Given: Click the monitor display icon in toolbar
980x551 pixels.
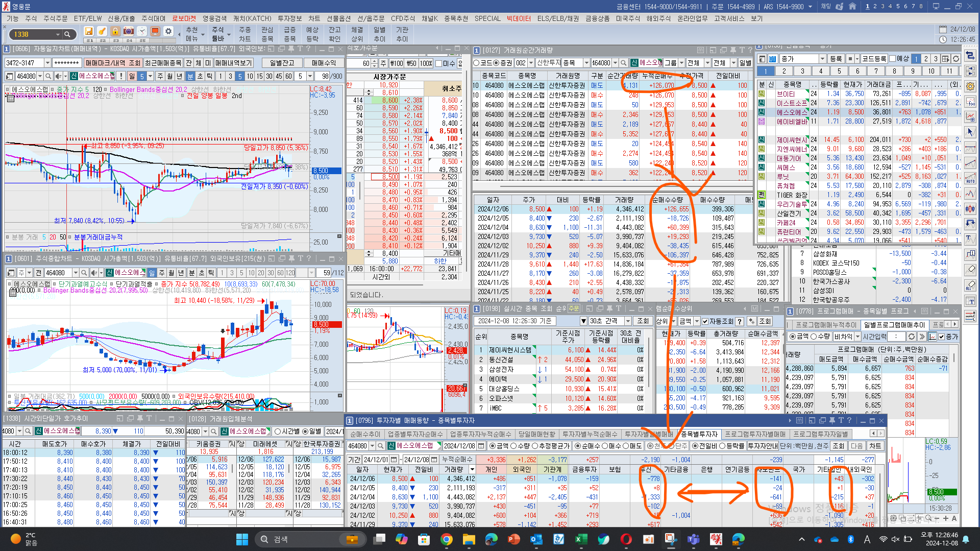Looking at the screenshot, I should (155, 32).
